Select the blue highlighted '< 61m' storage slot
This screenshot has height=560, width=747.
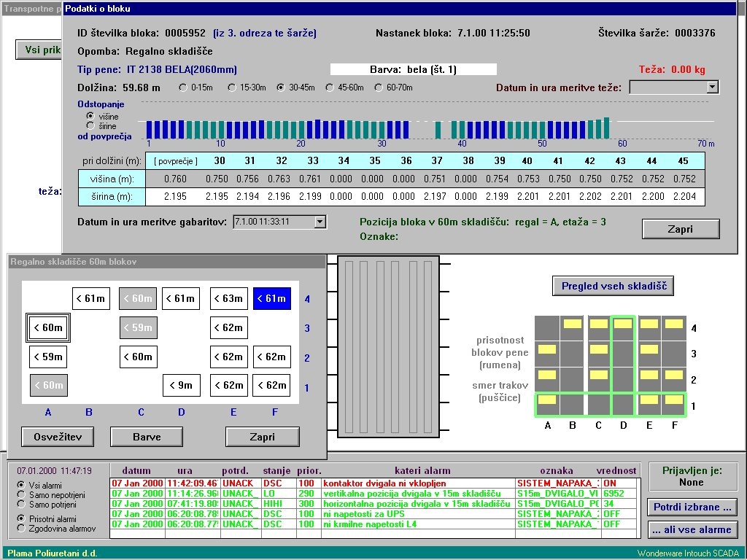[271, 298]
